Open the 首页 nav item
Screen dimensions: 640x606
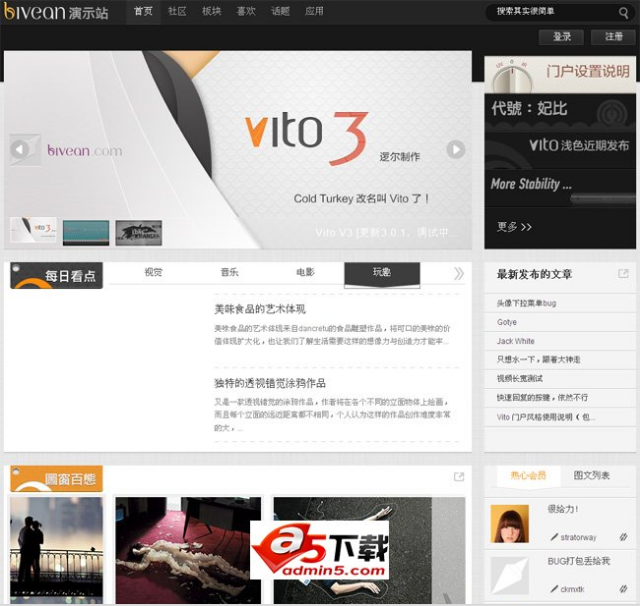(143, 11)
